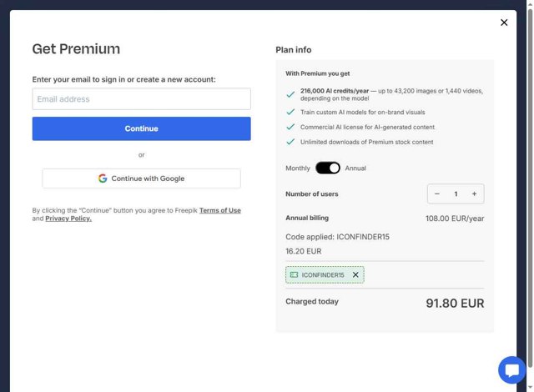The width and height of the screenshot is (534, 392).
Task: Decrease number of users with minus
Action: click(x=437, y=194)
